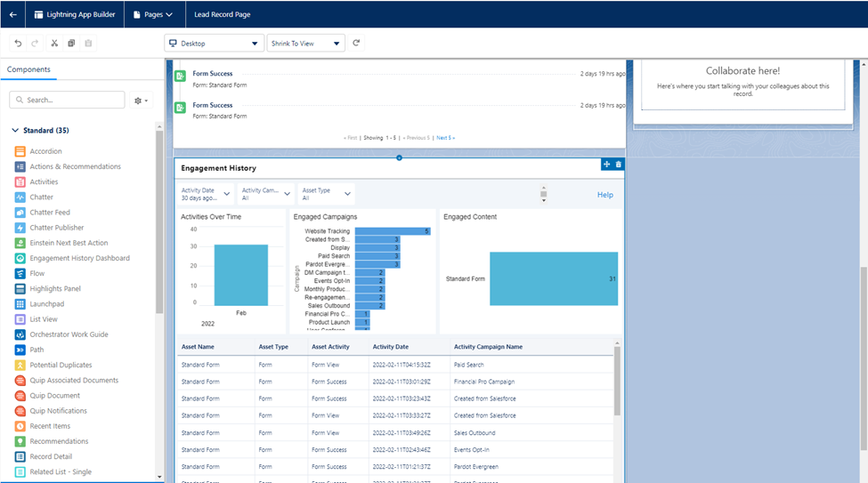The image size is (868, 483).
Task: Open the Pages dropdown menu
Action: [153, 14]
